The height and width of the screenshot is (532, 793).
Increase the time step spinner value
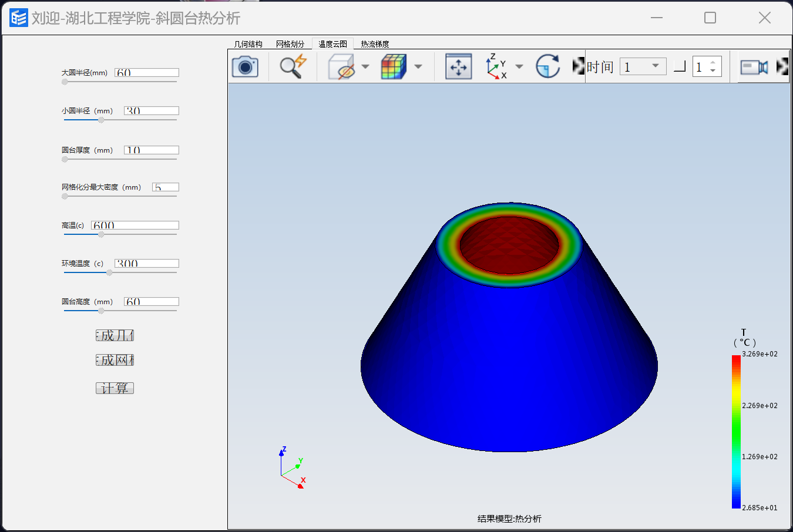point(713,62)
